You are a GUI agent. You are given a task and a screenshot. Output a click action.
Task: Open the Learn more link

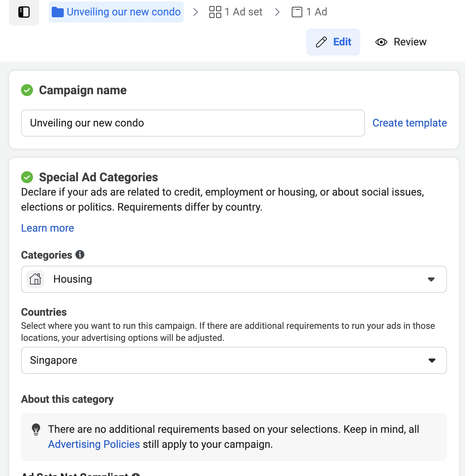(47, 228)
